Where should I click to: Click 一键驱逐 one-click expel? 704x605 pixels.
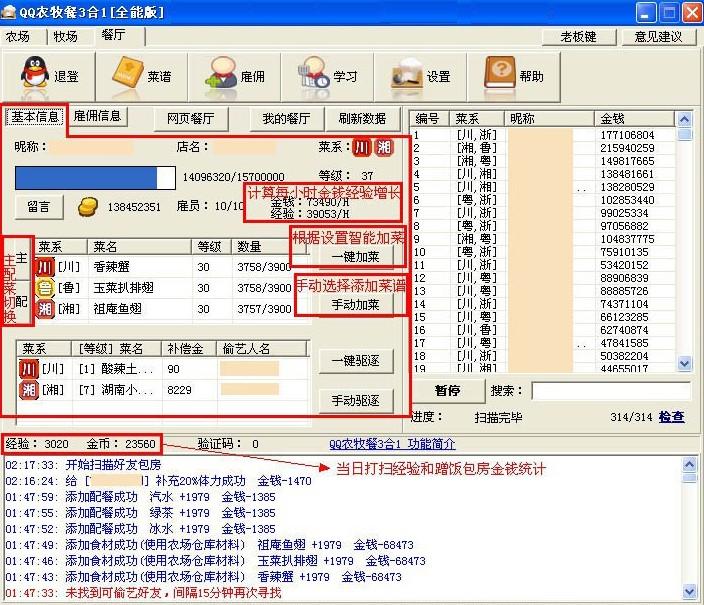coord(356,361)
